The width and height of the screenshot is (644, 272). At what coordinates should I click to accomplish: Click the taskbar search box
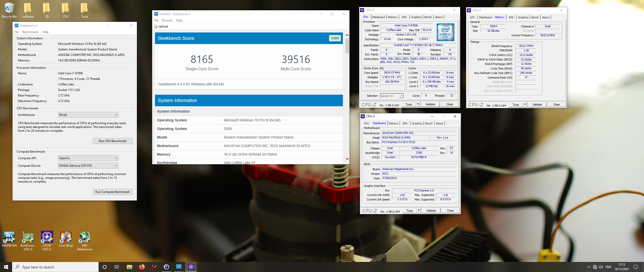pyautogui.click(x=55, y=267)
